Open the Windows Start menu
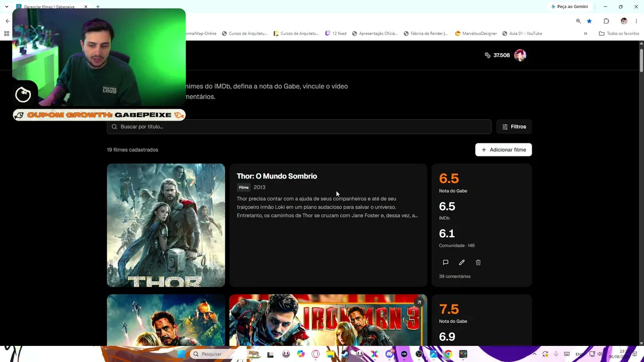644x362 pixels. pyautogui.click(x=181, y=354)
